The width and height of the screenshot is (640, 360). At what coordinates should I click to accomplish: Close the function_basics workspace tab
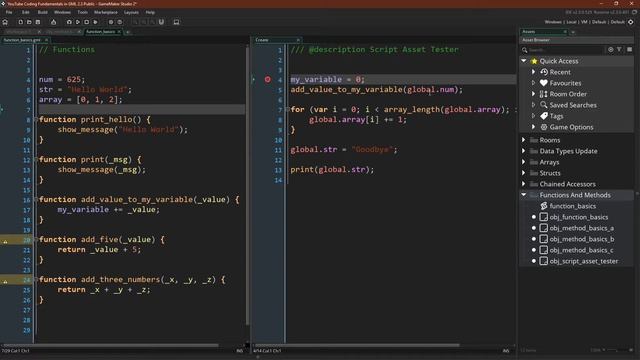point(119,32)
